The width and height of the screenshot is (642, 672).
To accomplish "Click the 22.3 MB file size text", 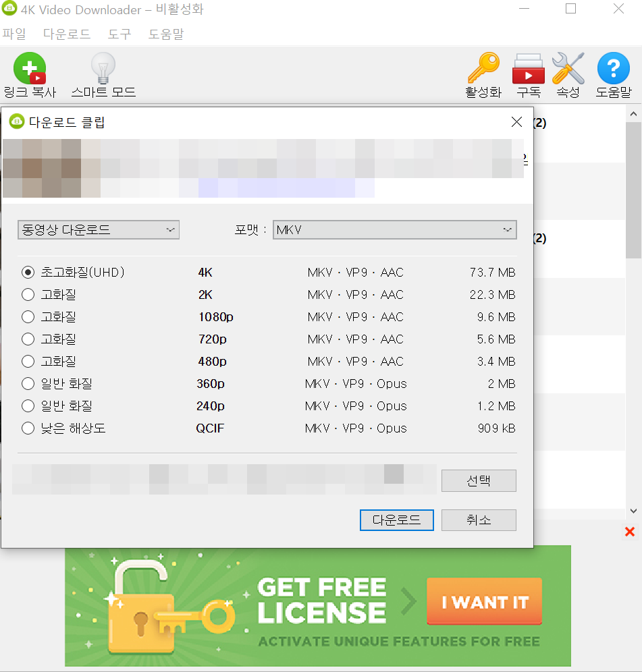I will pyautogui.click(x=492, y=294).
